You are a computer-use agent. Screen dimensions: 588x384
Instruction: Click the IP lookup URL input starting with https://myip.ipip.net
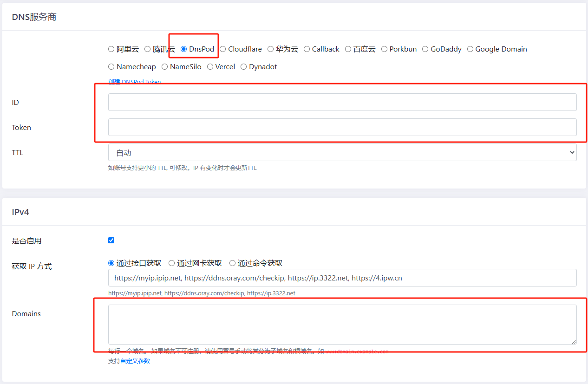(342, 278)
